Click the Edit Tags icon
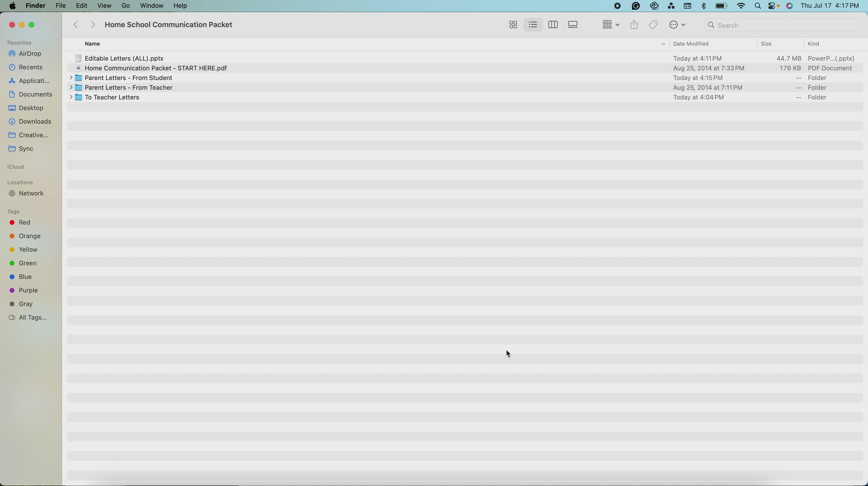The width and height of the screenshot is (868, 486). click(653, 25)
